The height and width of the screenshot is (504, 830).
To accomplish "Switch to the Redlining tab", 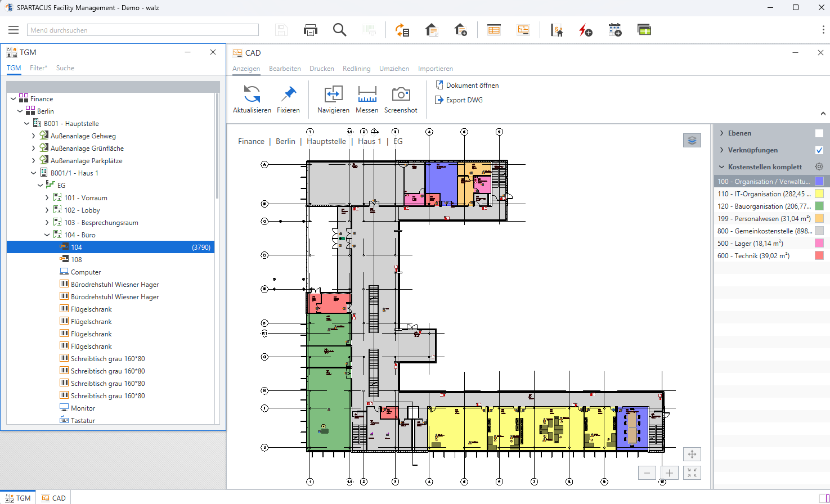I will pos(356,69).
